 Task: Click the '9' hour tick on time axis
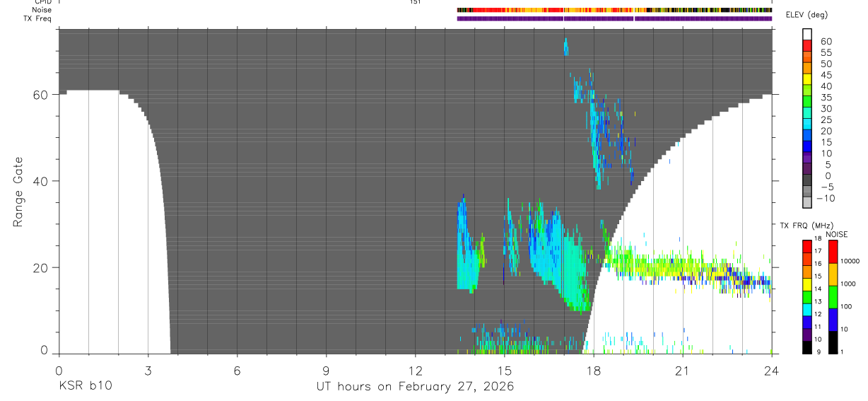click(326, 370)
